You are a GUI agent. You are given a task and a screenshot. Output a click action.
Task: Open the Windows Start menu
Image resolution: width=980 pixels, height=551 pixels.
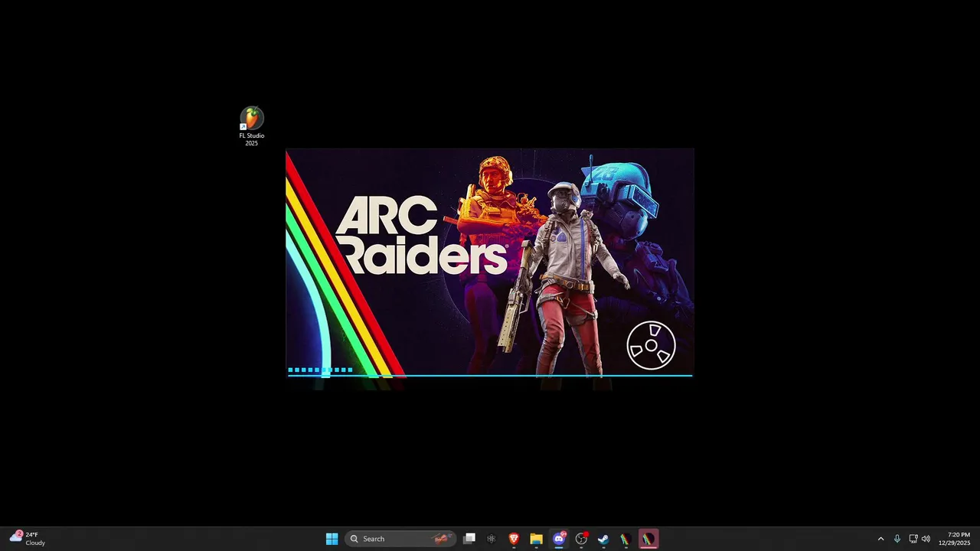332,539
